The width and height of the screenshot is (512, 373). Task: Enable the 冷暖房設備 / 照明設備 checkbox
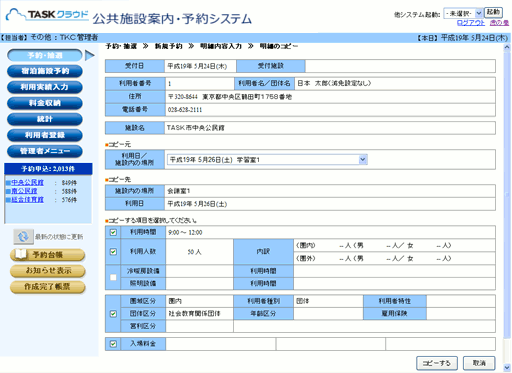(x=113, y=277)
